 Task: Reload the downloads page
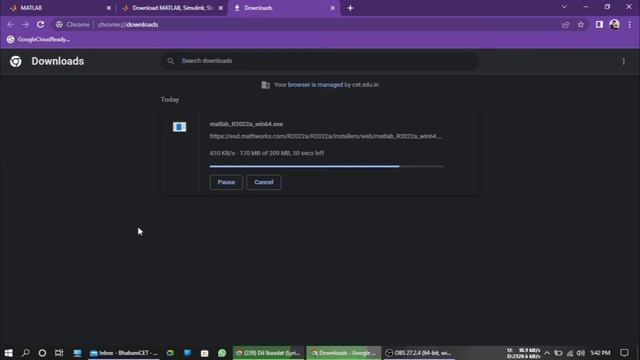click(x=40, y=24)
